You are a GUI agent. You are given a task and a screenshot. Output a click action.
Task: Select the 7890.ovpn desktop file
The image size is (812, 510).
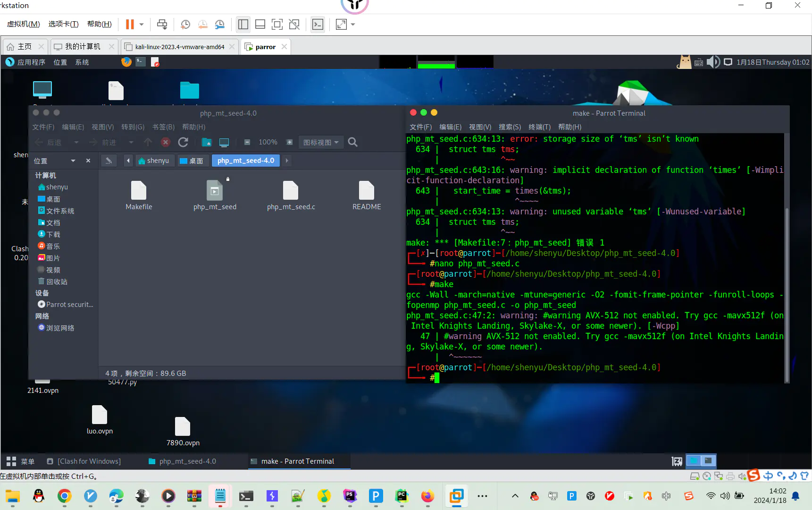[183, 432]
